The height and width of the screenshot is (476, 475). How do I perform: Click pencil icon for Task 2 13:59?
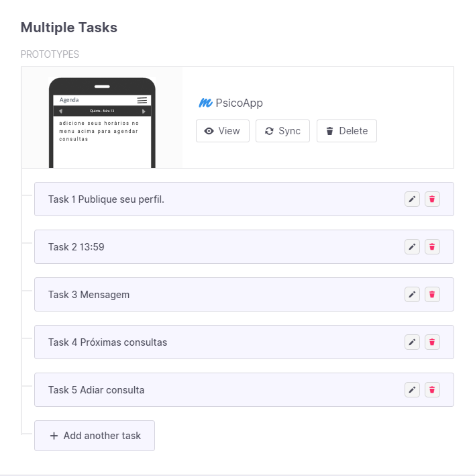412,246
